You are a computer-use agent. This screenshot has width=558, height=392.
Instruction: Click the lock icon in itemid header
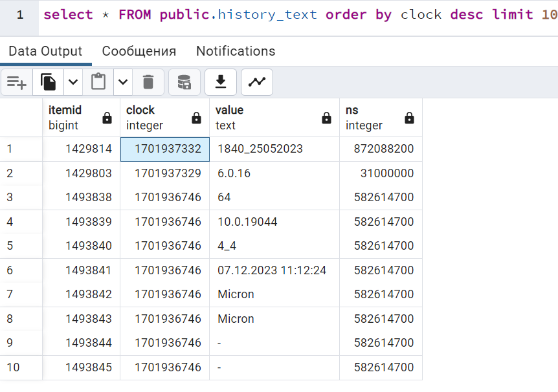[107, 118]
